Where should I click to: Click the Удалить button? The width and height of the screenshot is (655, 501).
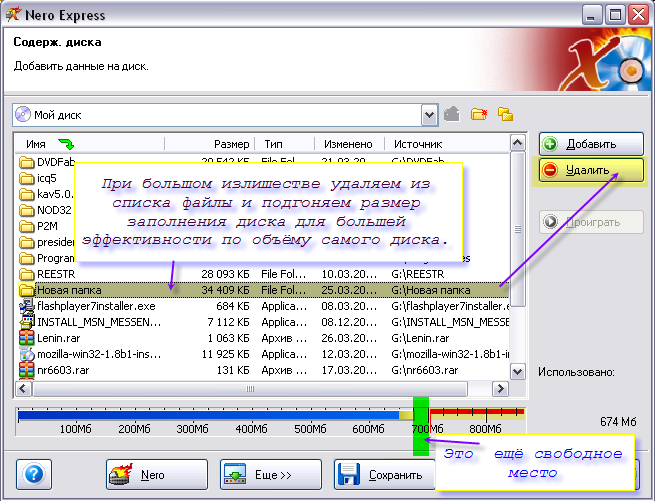click(x=591, y=170)
